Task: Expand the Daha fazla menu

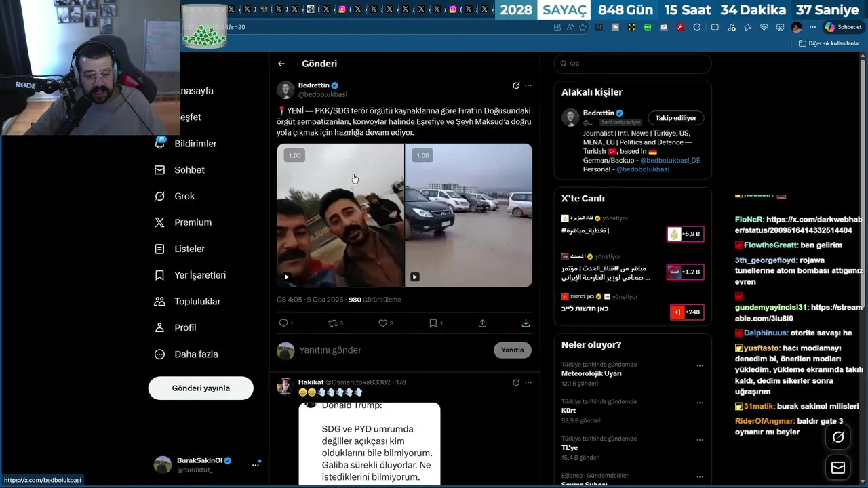Action: point(187,354)
